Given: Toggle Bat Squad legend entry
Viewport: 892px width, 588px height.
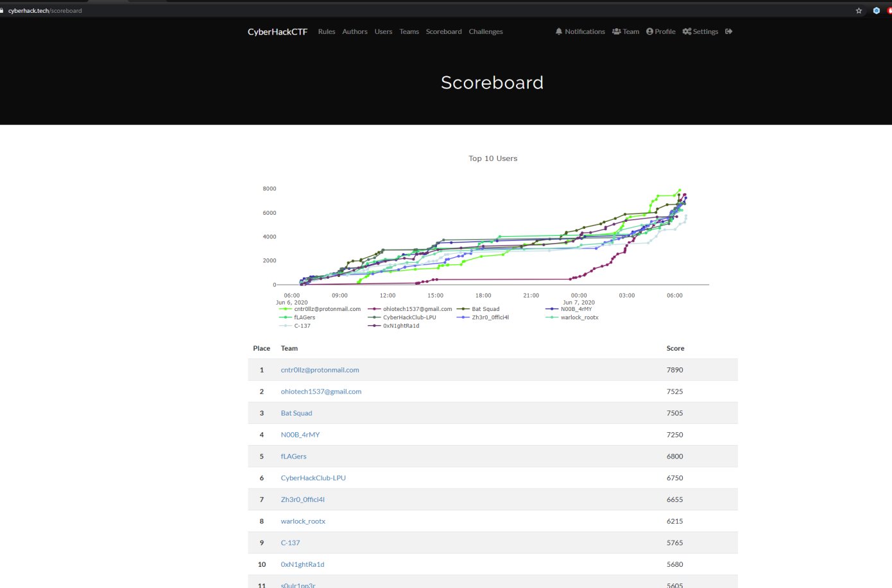Looking at the screenshot, I should click(x=478, y=309).
